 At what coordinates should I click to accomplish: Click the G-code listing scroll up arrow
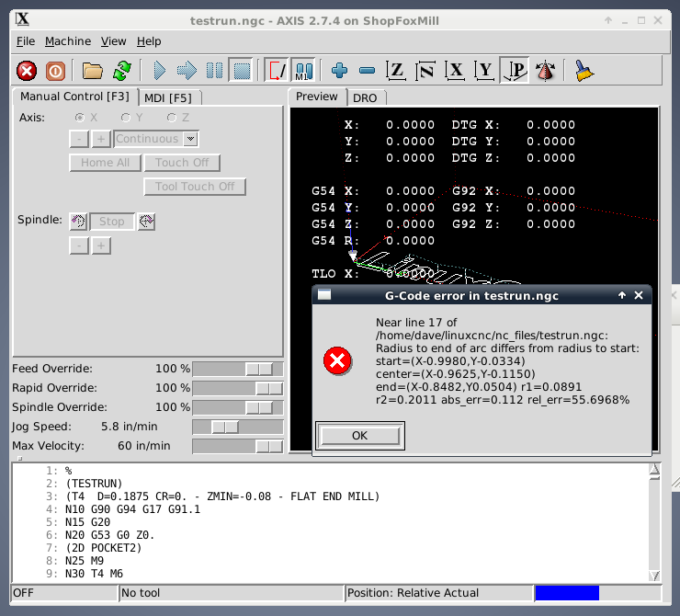[x=654, y=470]
